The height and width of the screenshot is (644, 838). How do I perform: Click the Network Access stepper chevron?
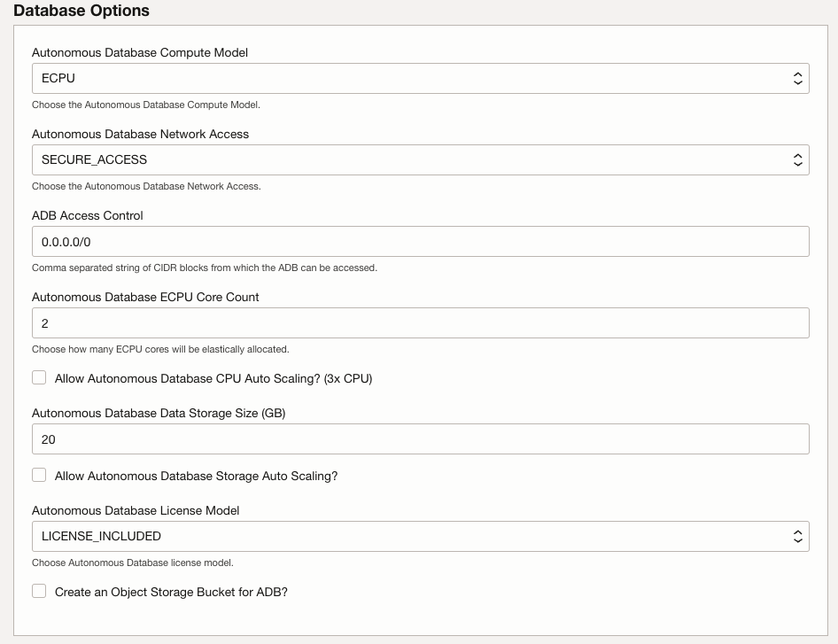(800, 159)
